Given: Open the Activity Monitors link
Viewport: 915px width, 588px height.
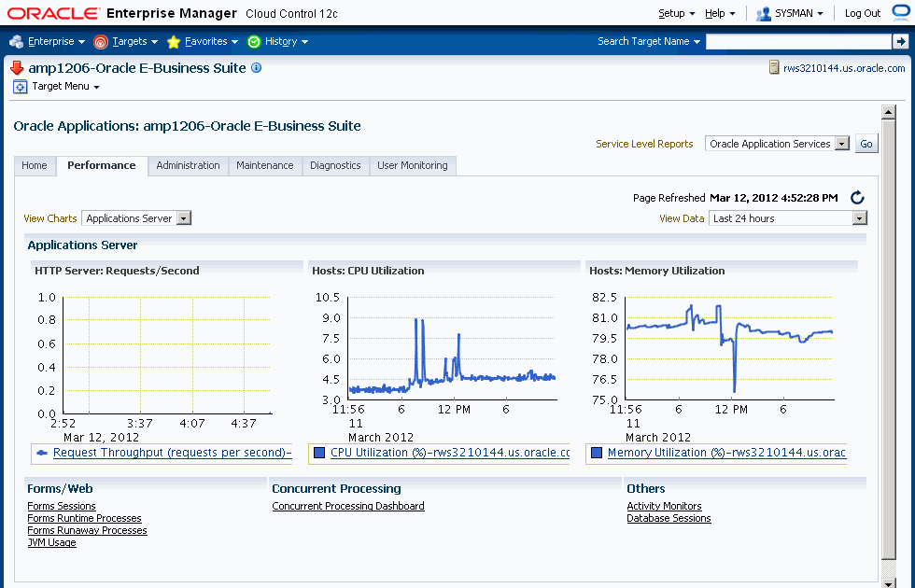Looking at the screenshot, I should click(x=664, y=506).
